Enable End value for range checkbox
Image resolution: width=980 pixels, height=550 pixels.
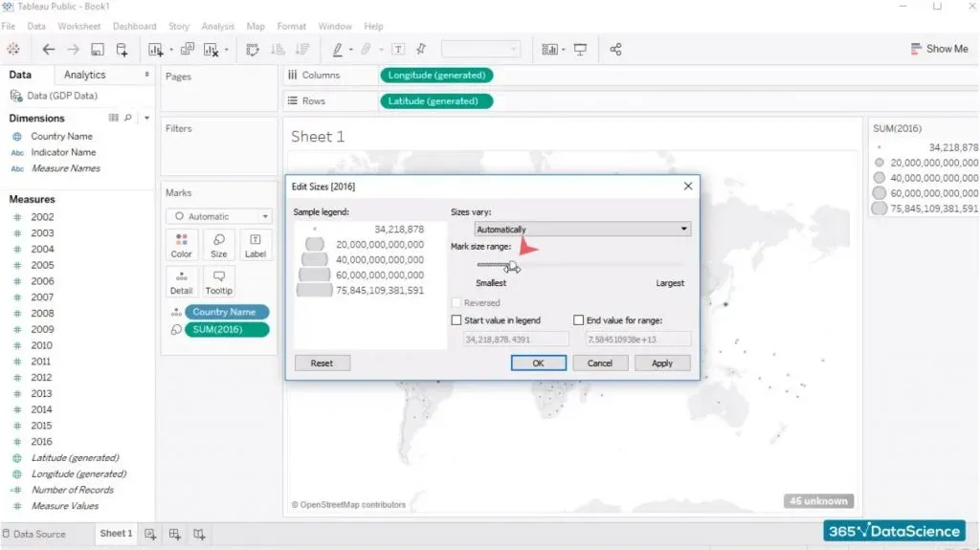click(x=578, y=320)
